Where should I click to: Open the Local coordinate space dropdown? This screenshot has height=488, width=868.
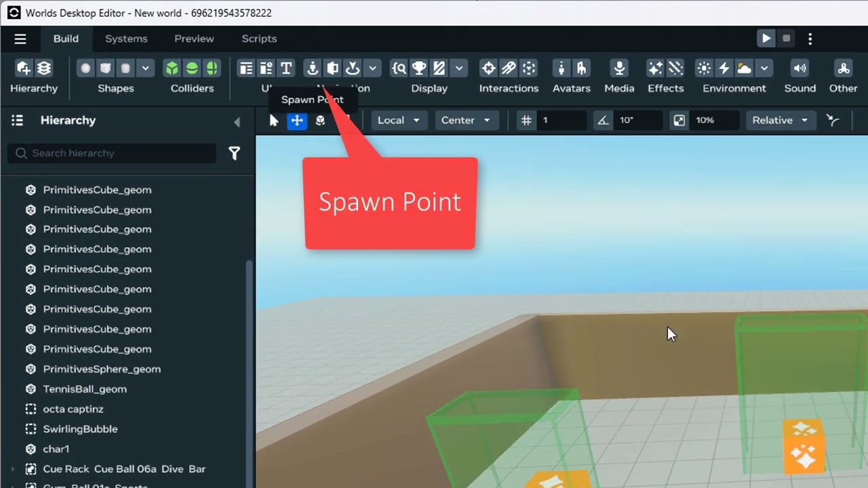pyautogui.click(x=399, y=121)
